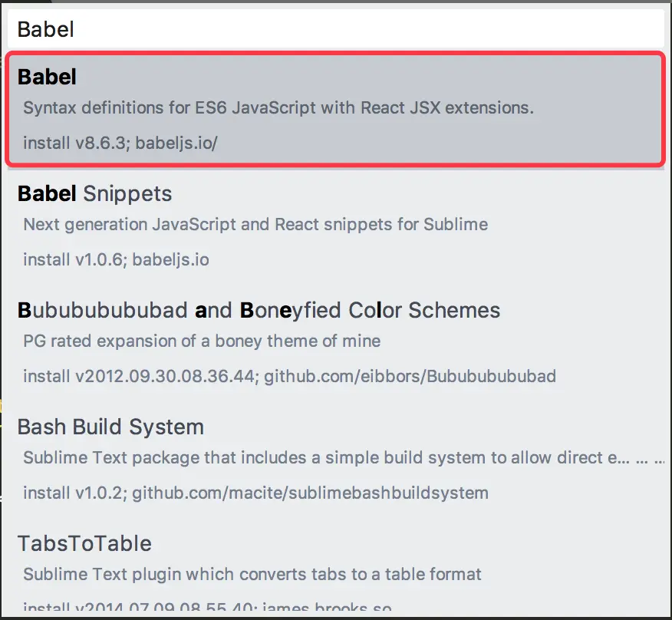The width and height of the screenshot is (672, 620).
Task: Click the "install v2012.09.30.08.36.44" version text
Action: tap(139, 376)
